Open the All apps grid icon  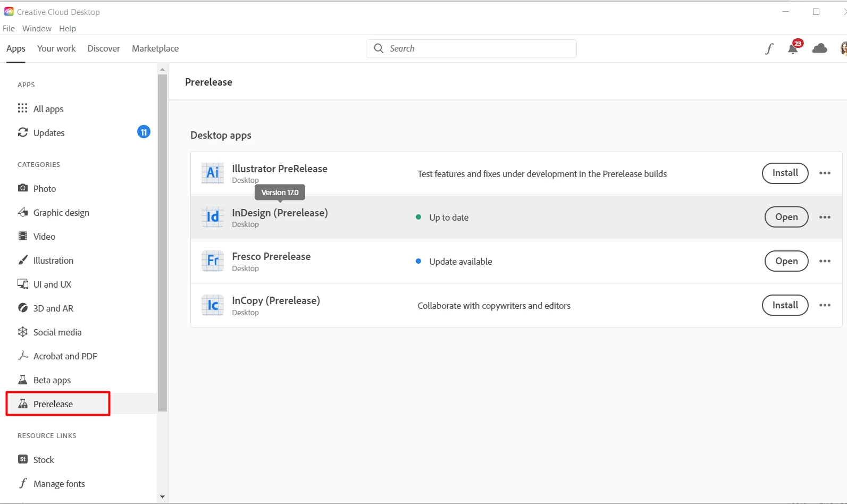click(22, 108)
